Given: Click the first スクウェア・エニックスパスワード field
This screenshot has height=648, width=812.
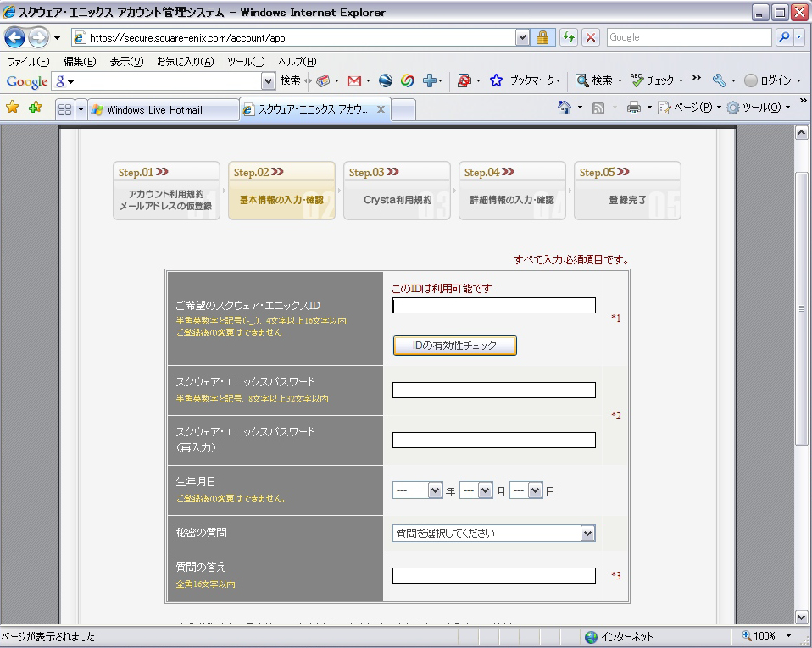Looking at the screenshot, I should (494, 390).
